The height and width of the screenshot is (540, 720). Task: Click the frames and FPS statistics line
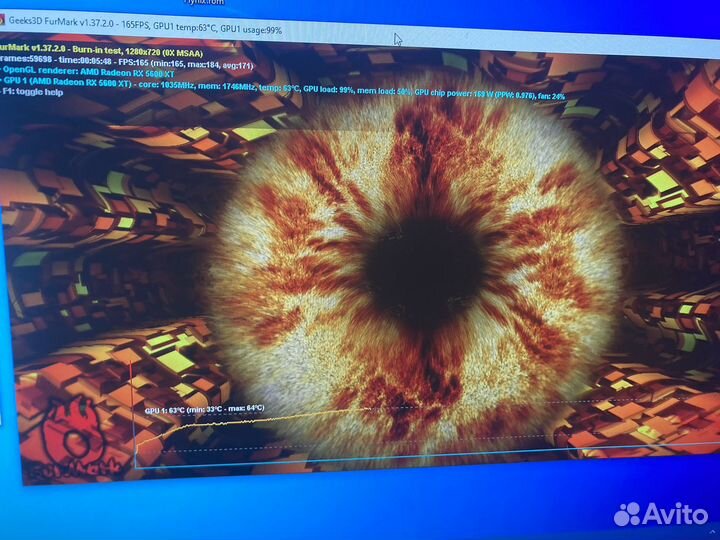coord(126,62)
